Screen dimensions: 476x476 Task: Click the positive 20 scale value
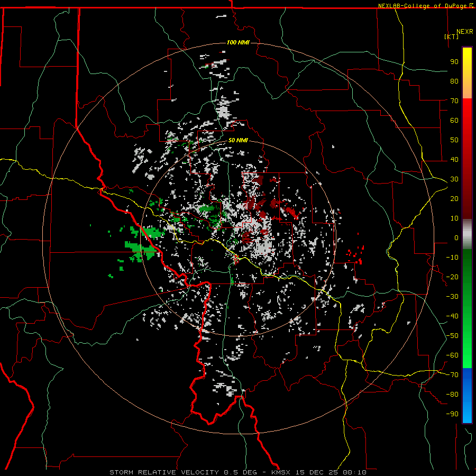click(454, 198)
